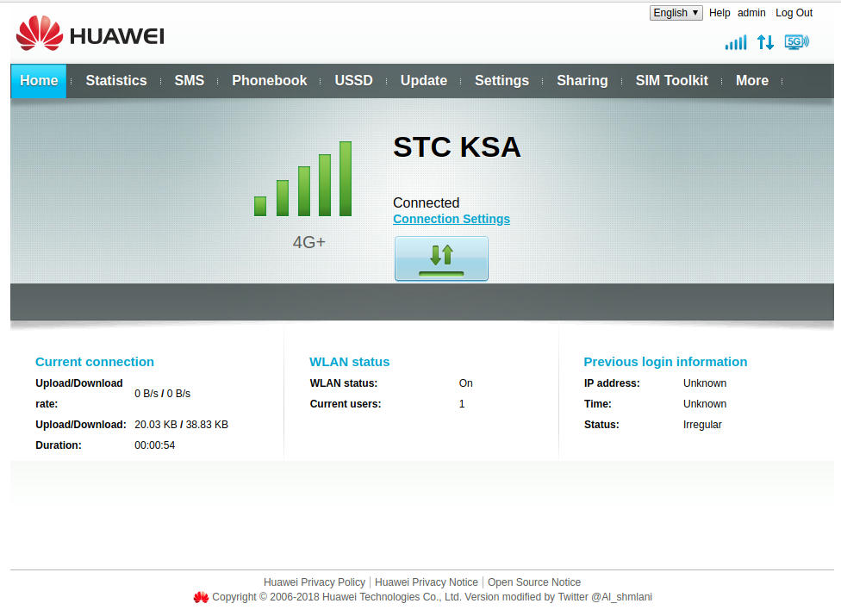Go to the Settings tab

[501, 81]
